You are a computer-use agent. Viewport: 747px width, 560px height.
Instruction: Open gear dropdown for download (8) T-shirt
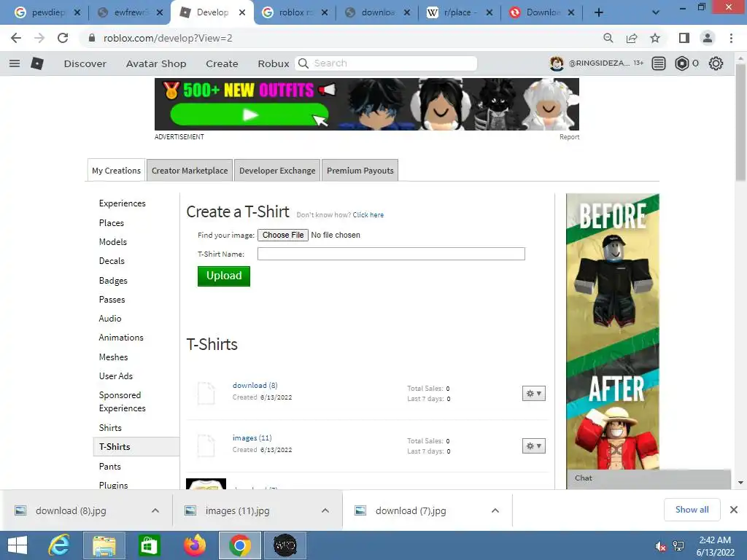(x=533, y=393)
